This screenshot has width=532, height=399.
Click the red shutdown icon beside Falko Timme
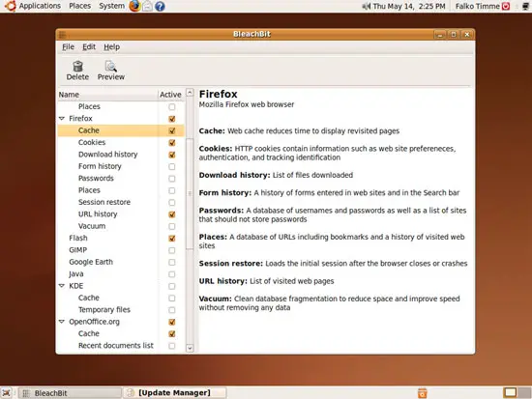click(506, 6)
